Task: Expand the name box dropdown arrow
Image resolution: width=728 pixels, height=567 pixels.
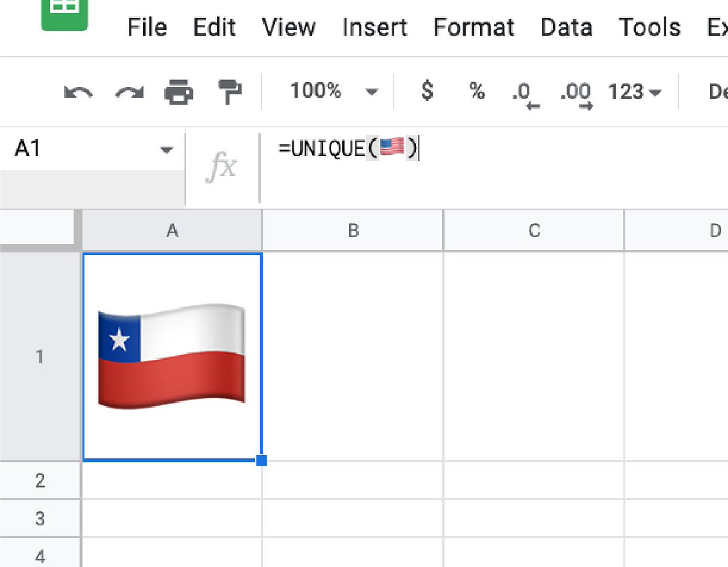Action: tap(166, 150)
